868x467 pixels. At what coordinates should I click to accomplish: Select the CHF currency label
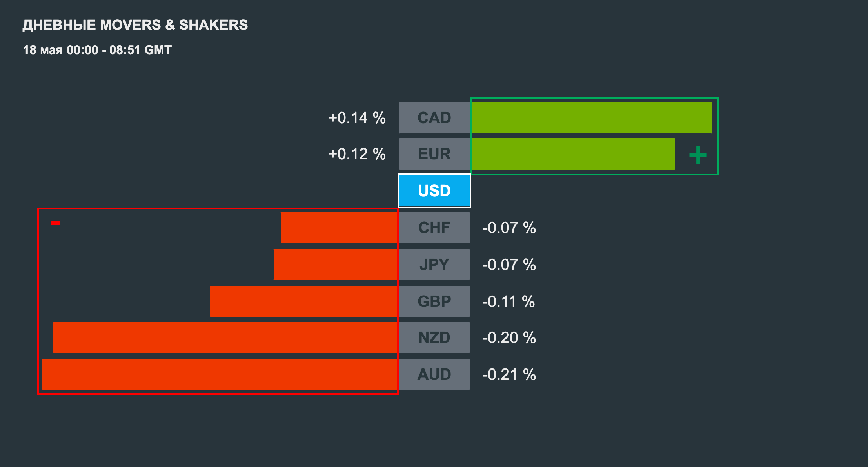(x=434, y=228)
